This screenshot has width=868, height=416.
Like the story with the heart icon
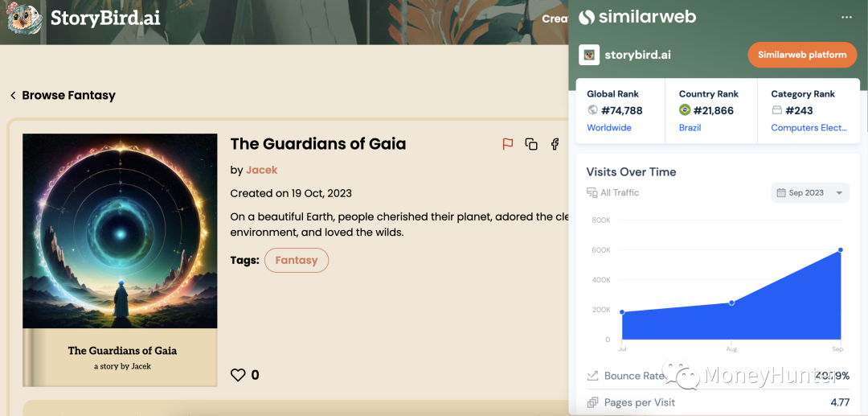coord(238,375)
